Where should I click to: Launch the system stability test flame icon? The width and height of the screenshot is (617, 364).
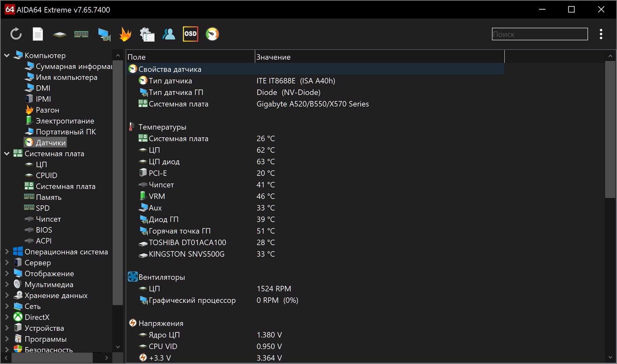pos(125,34)
